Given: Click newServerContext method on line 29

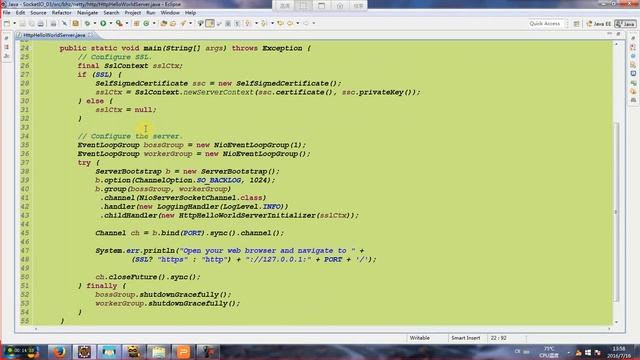Looking at the screenshot, I should (218, 92).
